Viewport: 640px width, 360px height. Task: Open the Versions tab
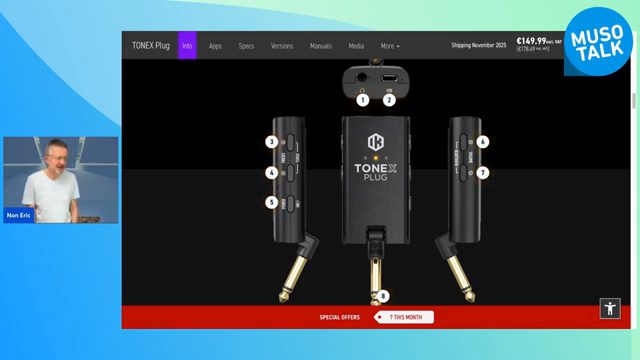pyautogui.click(x=282, y=46)
